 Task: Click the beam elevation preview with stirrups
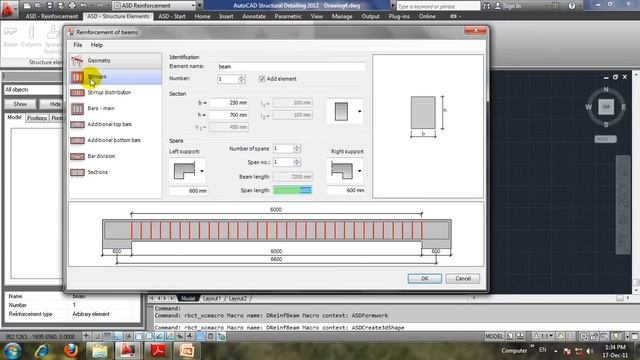pyautogui.click(x=276, y=234)
